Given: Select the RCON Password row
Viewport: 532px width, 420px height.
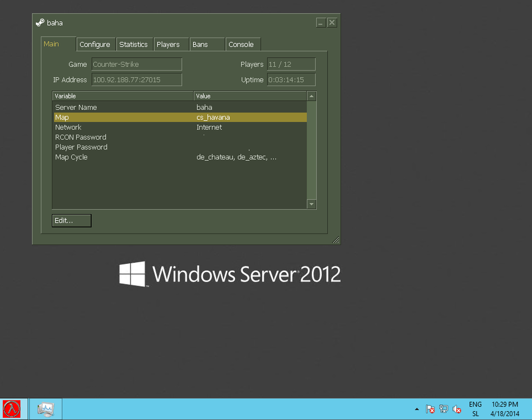Looking at the screenshot, I should (180, 137).
